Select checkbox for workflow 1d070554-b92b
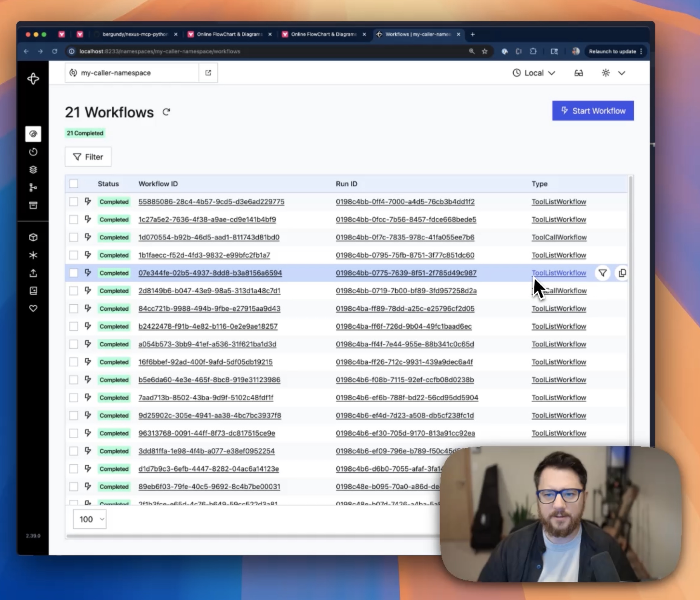 pos(74,237)
